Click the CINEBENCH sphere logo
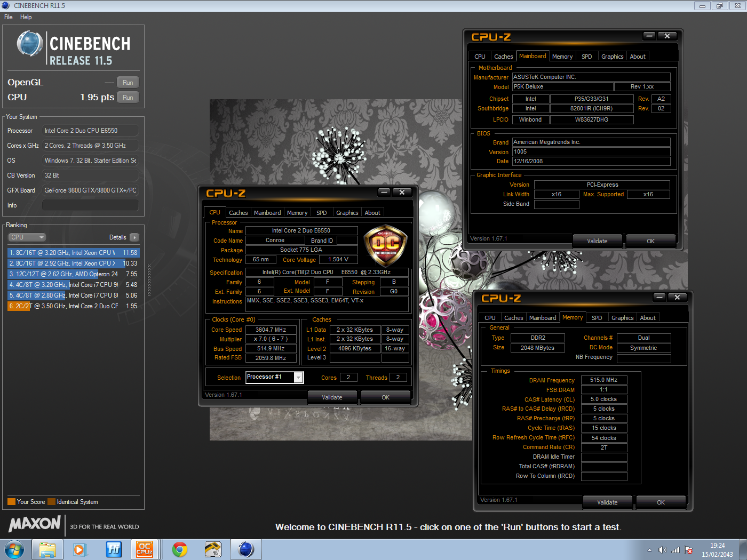747x560 pixels. point(30,44)
